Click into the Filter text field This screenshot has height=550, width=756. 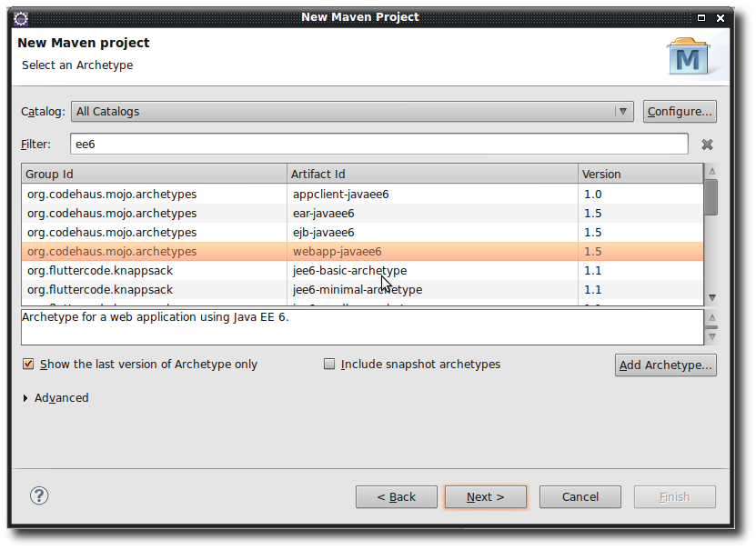(x=378, y=145)
